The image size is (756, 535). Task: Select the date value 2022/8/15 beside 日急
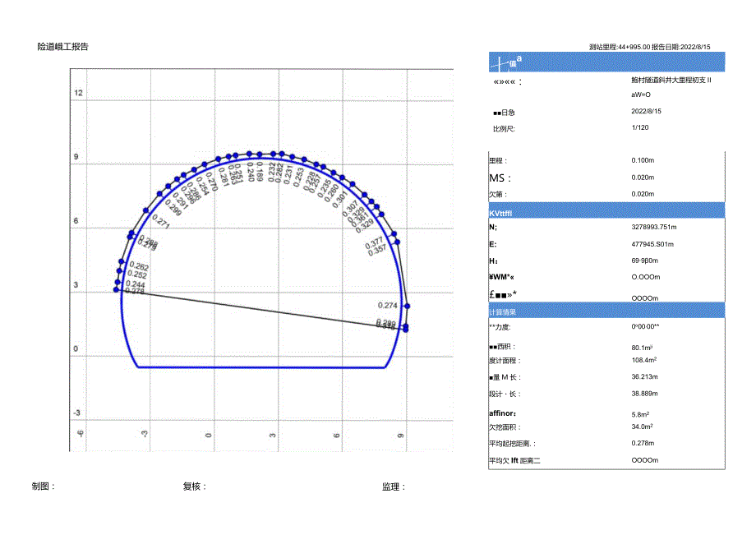[x=646, y=111]
